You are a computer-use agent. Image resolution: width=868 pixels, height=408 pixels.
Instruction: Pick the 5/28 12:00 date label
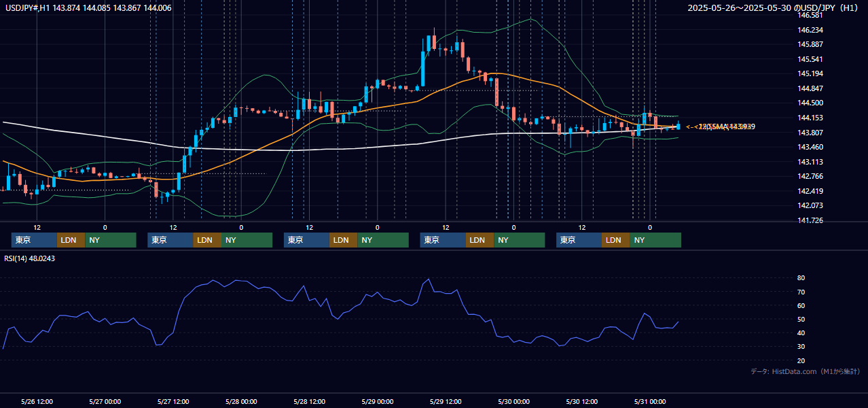[310, 401]
